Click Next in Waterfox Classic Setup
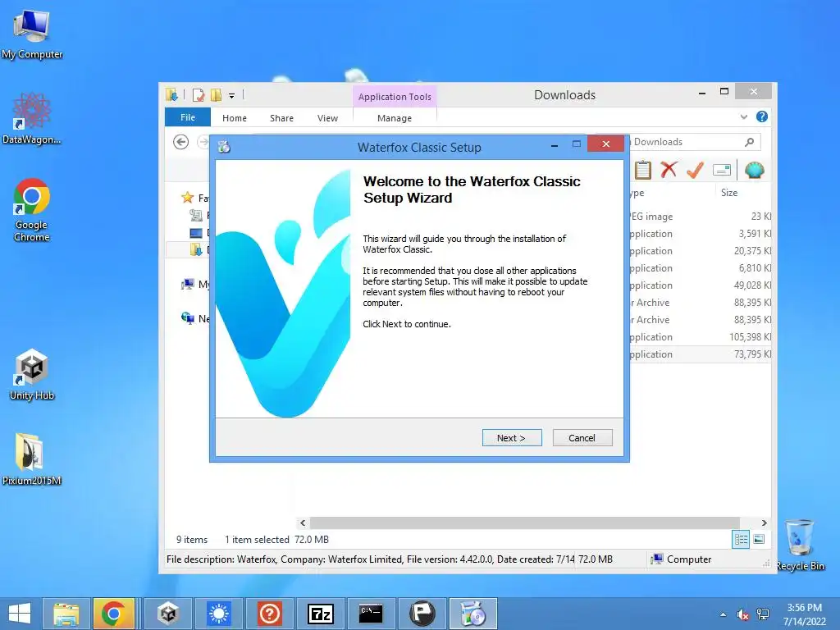The image size is (840, 630). point(512,438)
